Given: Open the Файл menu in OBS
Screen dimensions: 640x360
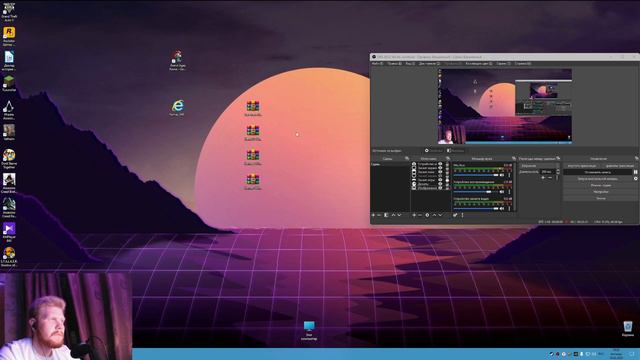Looking at the screenshot, I should click(x=377, y=64).
